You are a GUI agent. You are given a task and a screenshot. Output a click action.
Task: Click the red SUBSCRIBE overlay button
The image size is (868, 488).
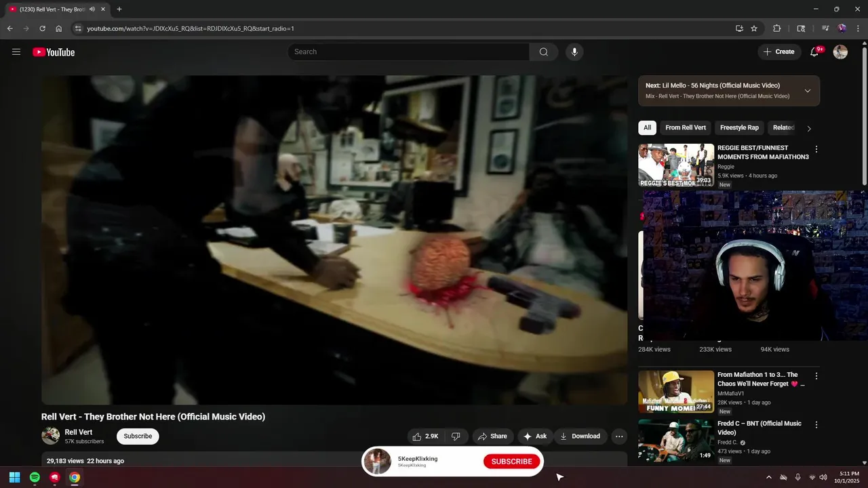point(511,462)
